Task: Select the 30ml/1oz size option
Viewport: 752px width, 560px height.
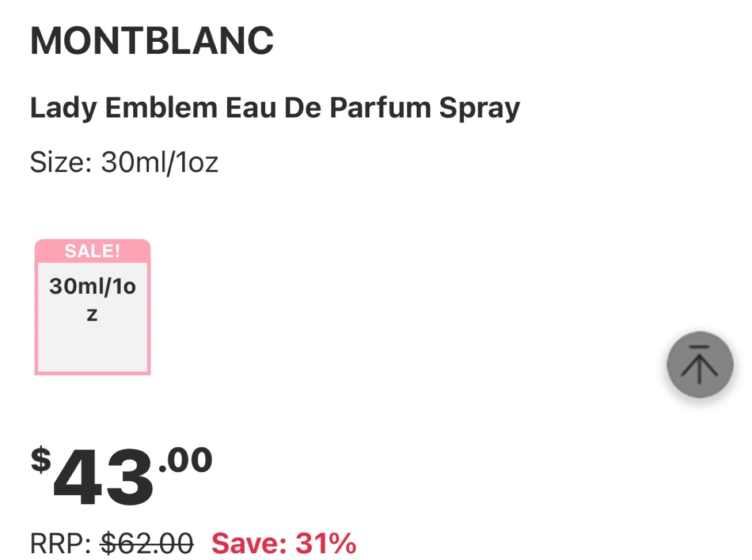Action: pyautogui.click(x=92, y=307)
